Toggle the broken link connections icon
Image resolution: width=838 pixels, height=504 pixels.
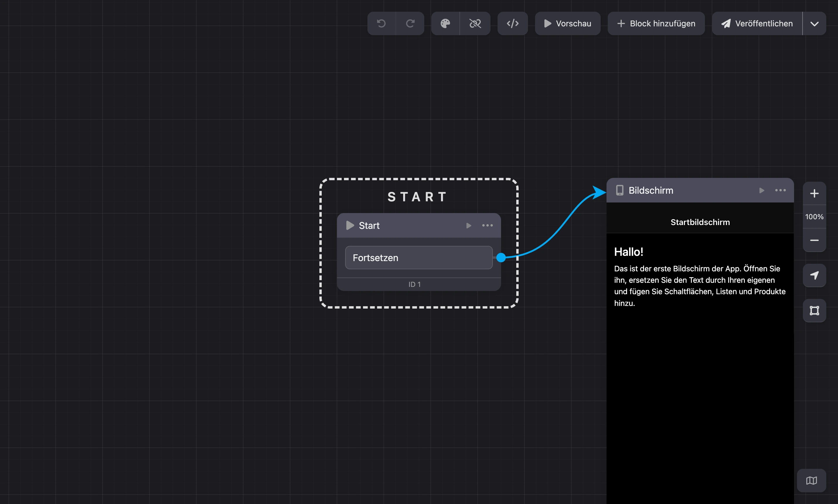(475, 23)
